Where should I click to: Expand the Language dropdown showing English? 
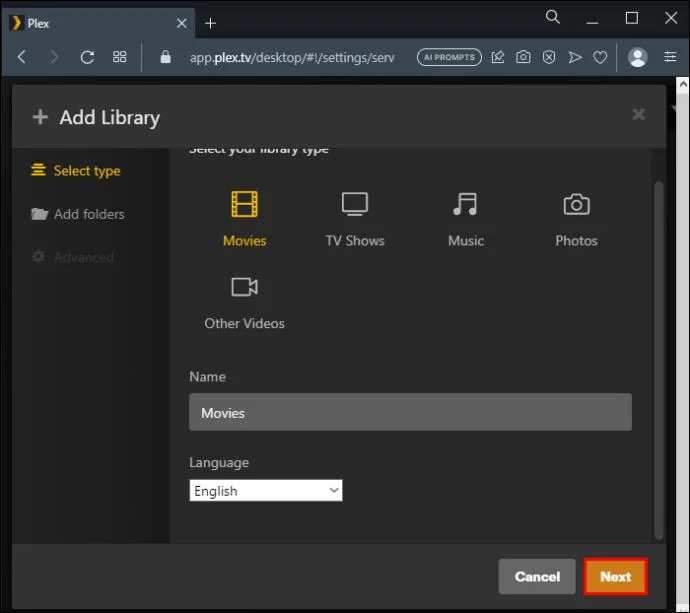pos(266,490)
